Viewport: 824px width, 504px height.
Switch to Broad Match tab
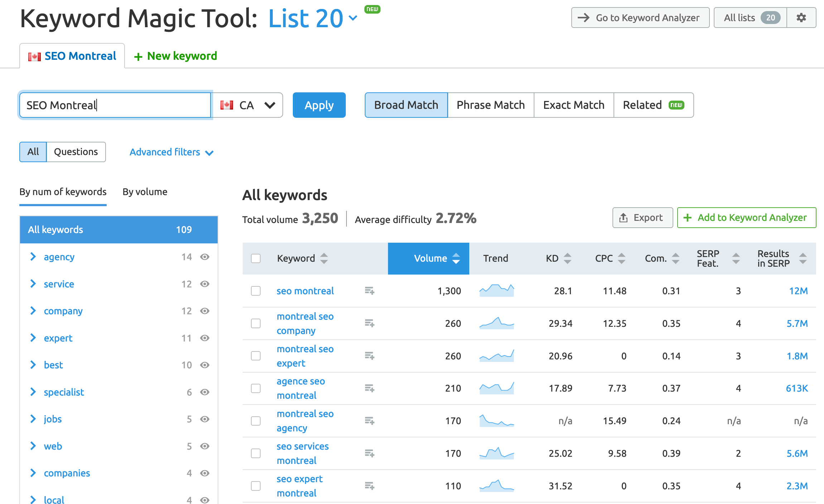coord(406,105)
